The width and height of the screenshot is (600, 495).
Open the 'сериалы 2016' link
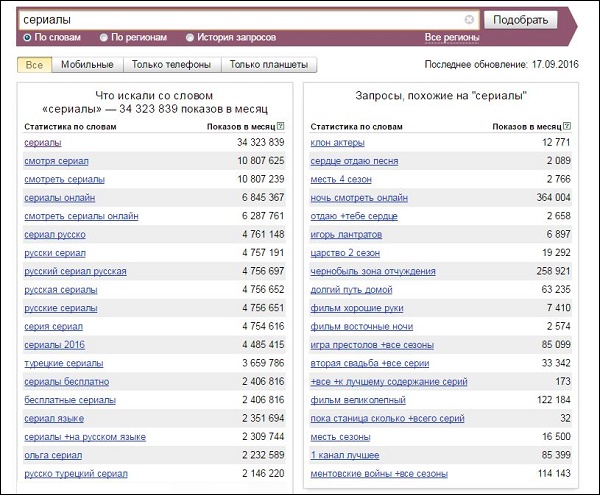tap(54, 345)
